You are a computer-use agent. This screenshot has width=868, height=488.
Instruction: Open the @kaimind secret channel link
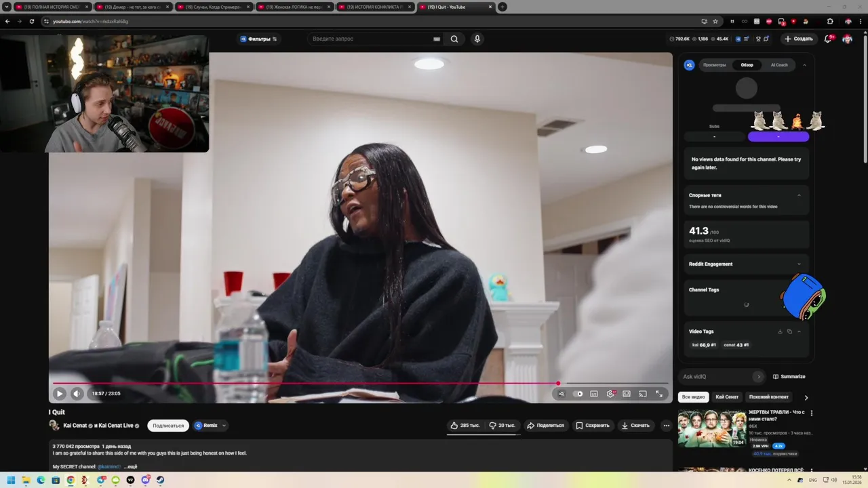point(109,467)
